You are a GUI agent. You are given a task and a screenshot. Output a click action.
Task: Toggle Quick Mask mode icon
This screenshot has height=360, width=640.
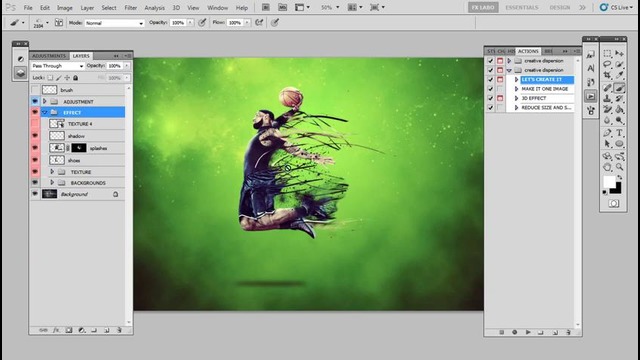(613, 203)
